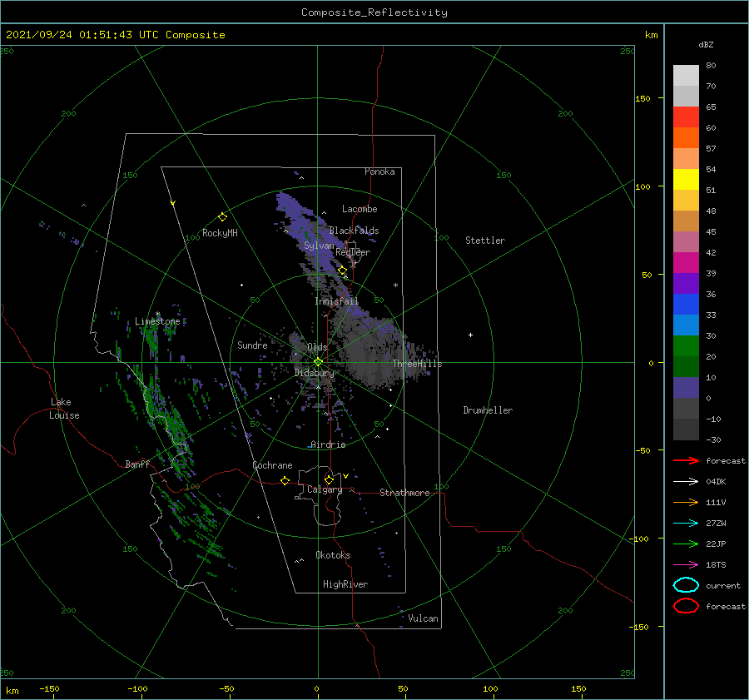Image resolution: width=749 pixels, height=700 pixels.
Task: Click the Sundre label
Action: coord(252,345)
